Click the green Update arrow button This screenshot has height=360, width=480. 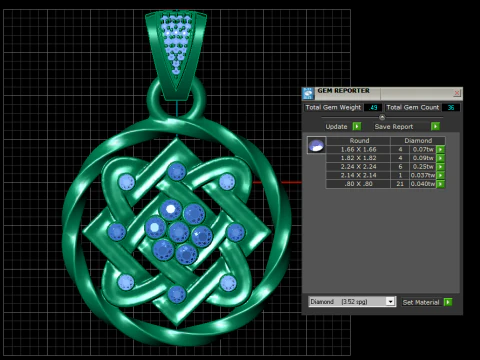tap(357, 126)
